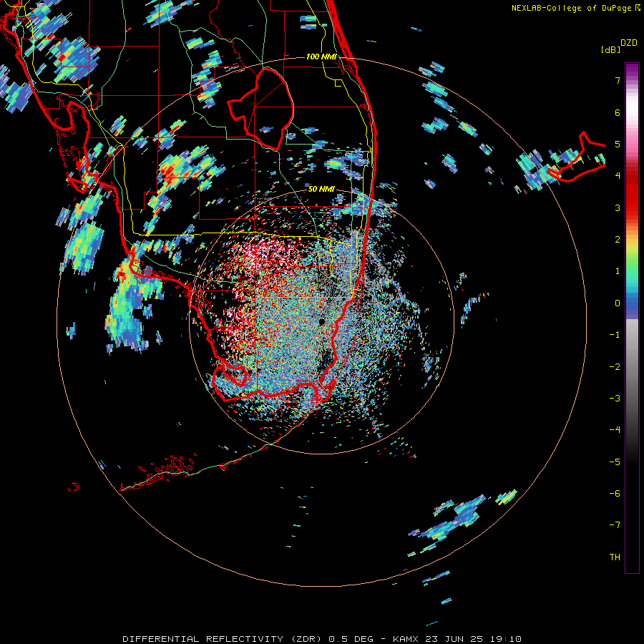This screenshot has height=644, width=644.
Task: Click the 100 NMI range ring label
Action: click(321, 57)
